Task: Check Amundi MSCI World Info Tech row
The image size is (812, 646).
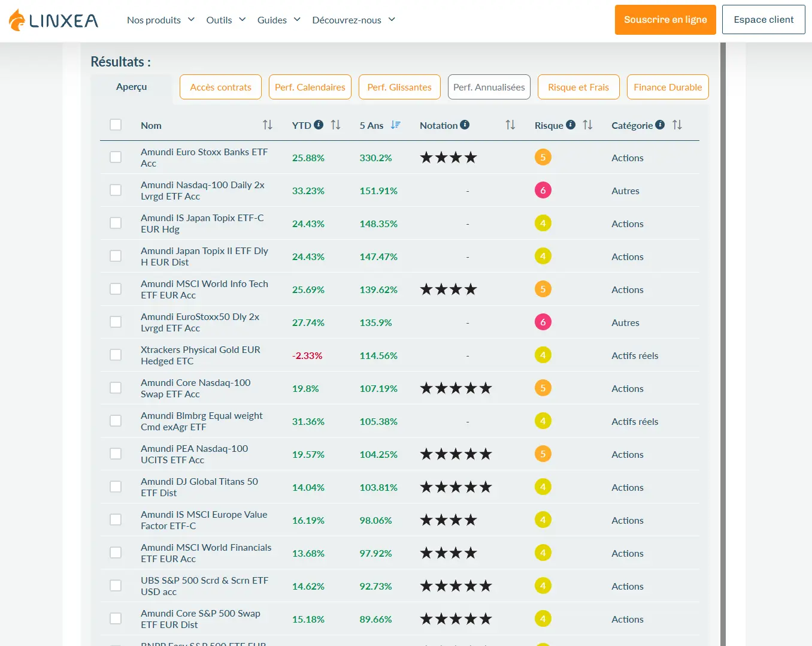Action: click(x=116, y=289)
